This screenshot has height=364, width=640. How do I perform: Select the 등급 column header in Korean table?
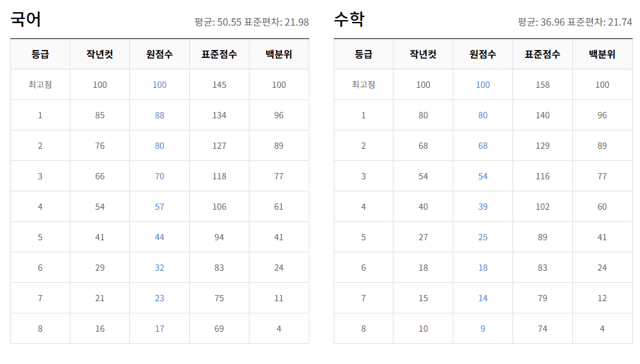[x=38, y=54]
